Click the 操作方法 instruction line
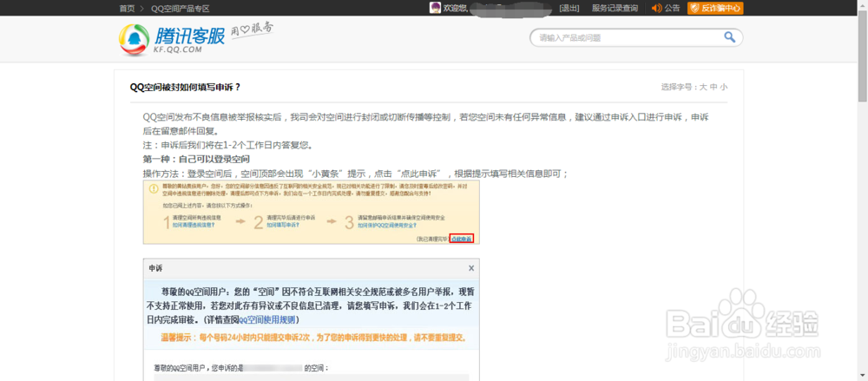 [355, 174]
